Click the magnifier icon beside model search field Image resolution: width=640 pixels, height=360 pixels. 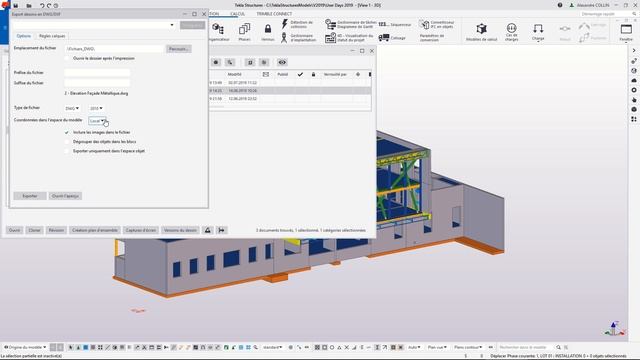click(x=558, y=347)
